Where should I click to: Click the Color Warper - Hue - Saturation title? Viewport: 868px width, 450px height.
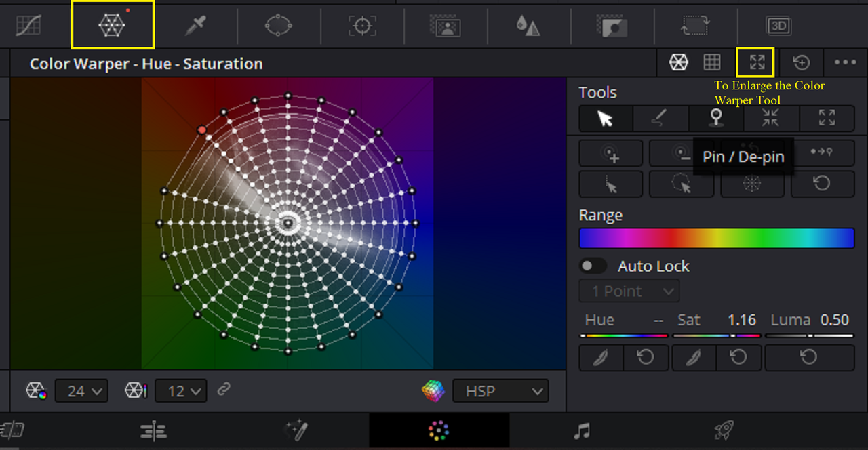pos(146,64)
